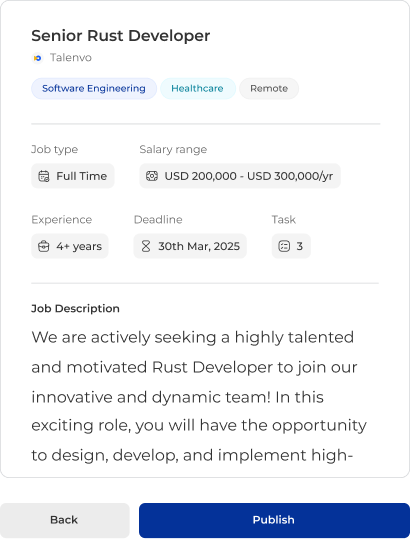Viewport: 410px width, 539px height.
Task: Click the task count 3 chip
Action: point(291,246)
